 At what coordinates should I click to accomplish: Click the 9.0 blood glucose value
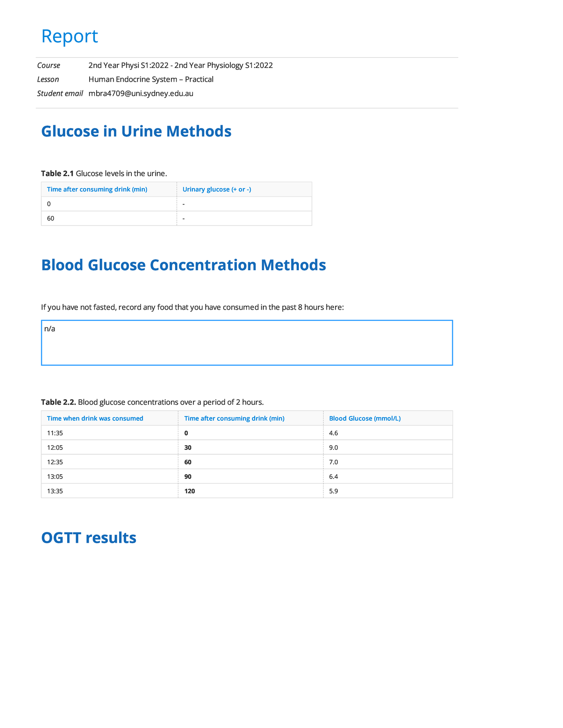(334, 447)
